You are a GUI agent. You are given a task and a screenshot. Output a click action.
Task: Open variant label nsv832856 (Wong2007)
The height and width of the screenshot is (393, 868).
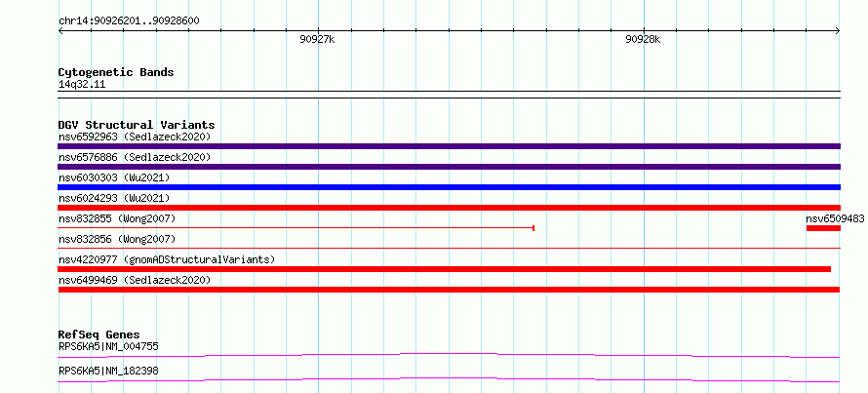click(117, 239)
